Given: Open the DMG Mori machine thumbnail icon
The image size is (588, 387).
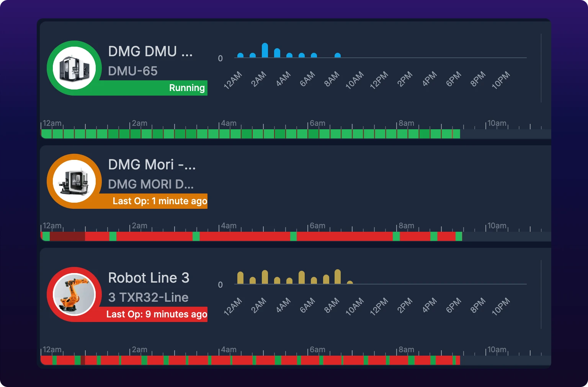Looking at the screenshot, I should tap(74, 181).
